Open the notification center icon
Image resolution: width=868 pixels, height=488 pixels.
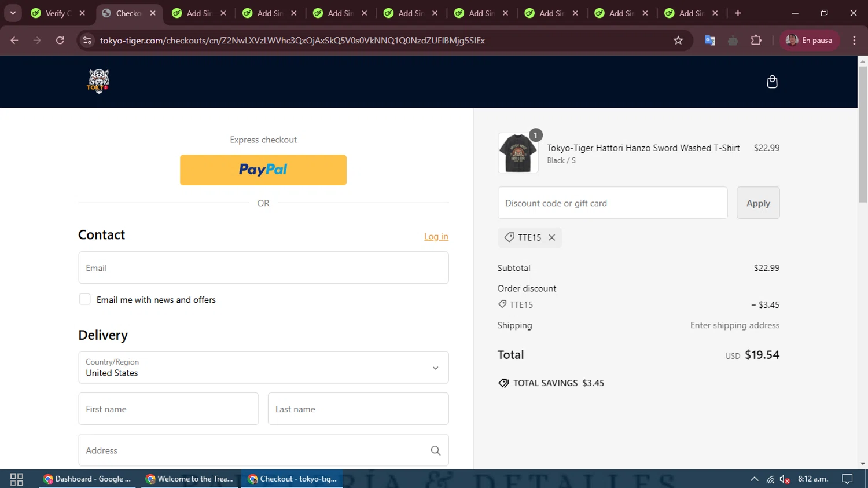(847, 479)
